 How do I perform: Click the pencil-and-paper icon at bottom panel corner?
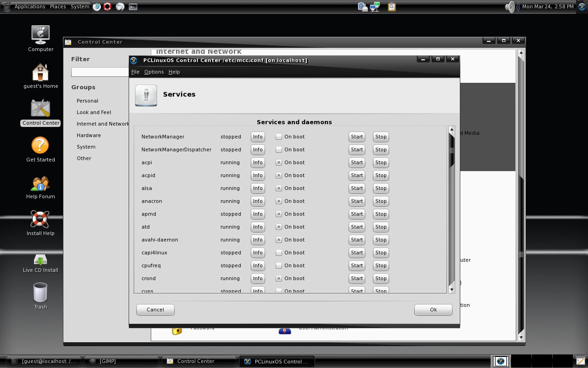[581, 361]
